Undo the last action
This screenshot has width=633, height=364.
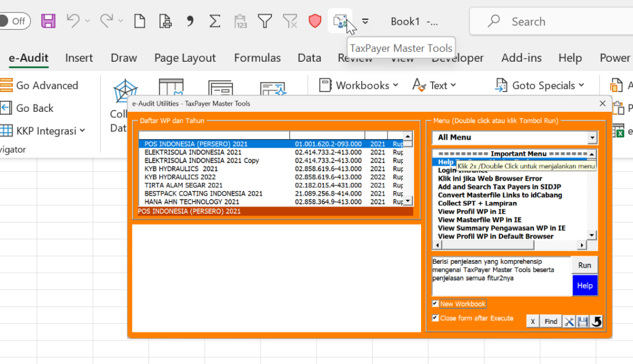coord(73,21)
